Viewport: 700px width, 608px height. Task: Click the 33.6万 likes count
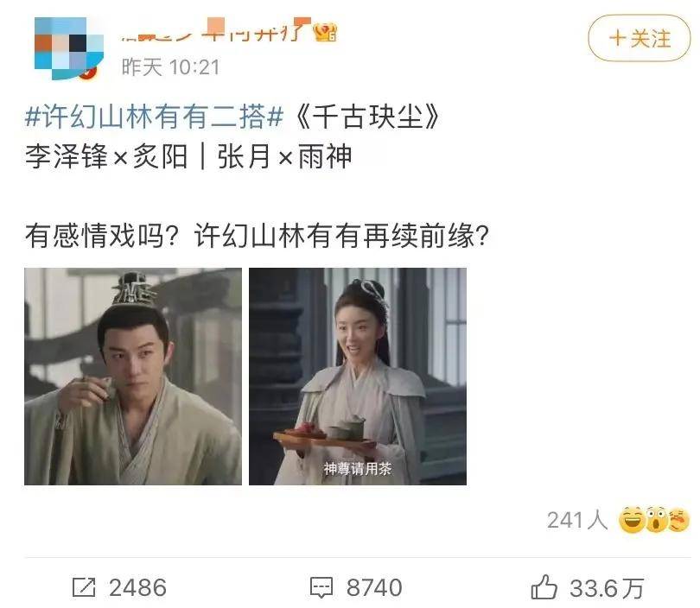pyautogui.click(x=607, y=588)
